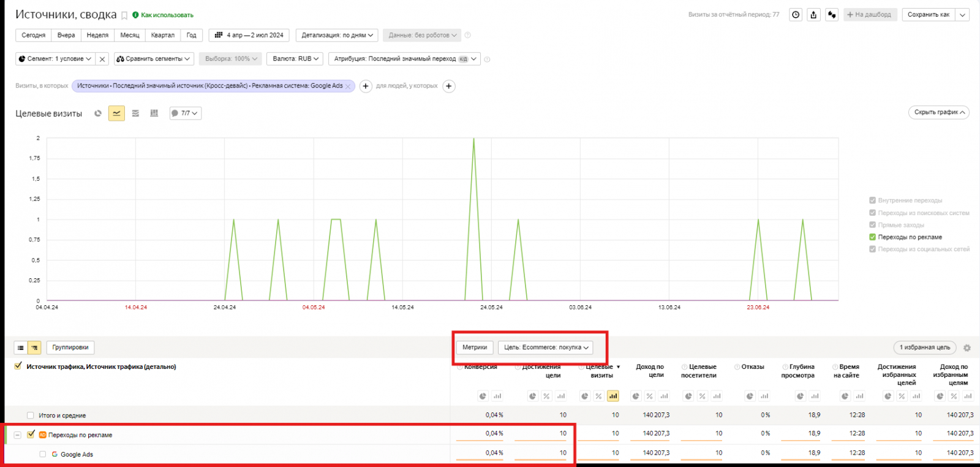980x467 pixels.
Task: Click the export report icon
Action: 813,15
